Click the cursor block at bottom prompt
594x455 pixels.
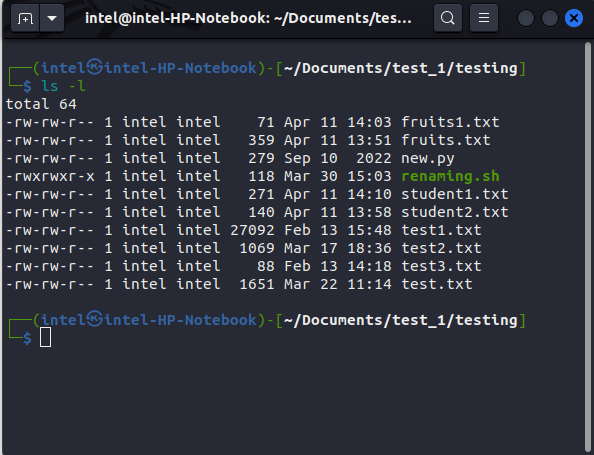point(45,337)
